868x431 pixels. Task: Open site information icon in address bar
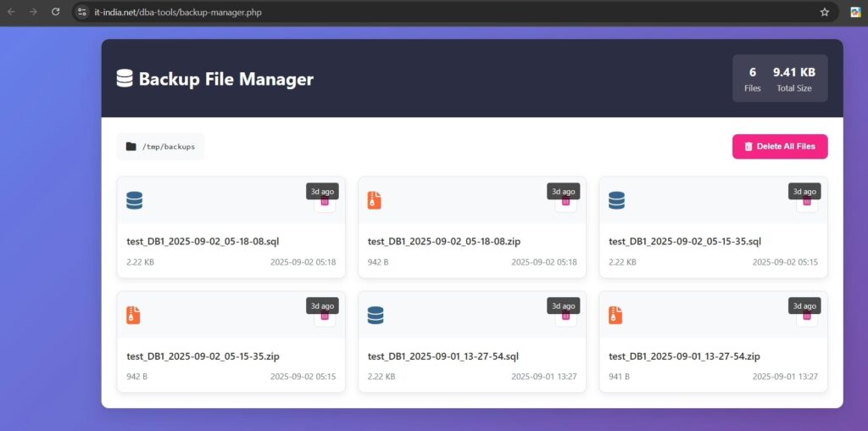[82, 12]
